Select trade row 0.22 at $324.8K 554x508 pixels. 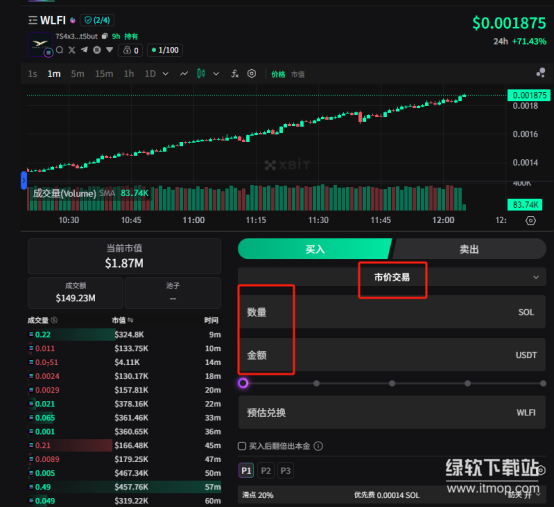click(x=124, y=334)
